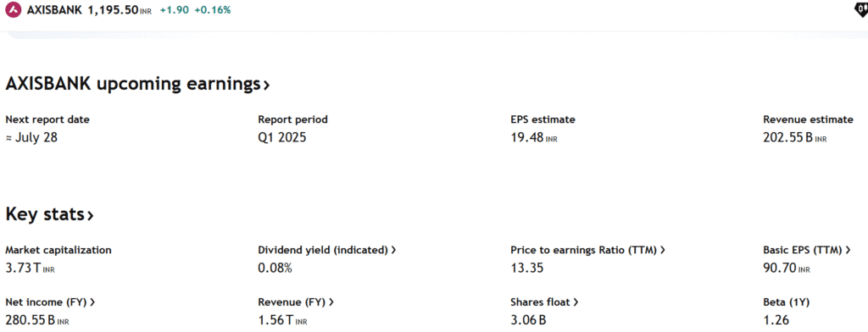Open the Revenue (FY) link
This screenshot has height=332, width=868.
click(x=296, y=302)
